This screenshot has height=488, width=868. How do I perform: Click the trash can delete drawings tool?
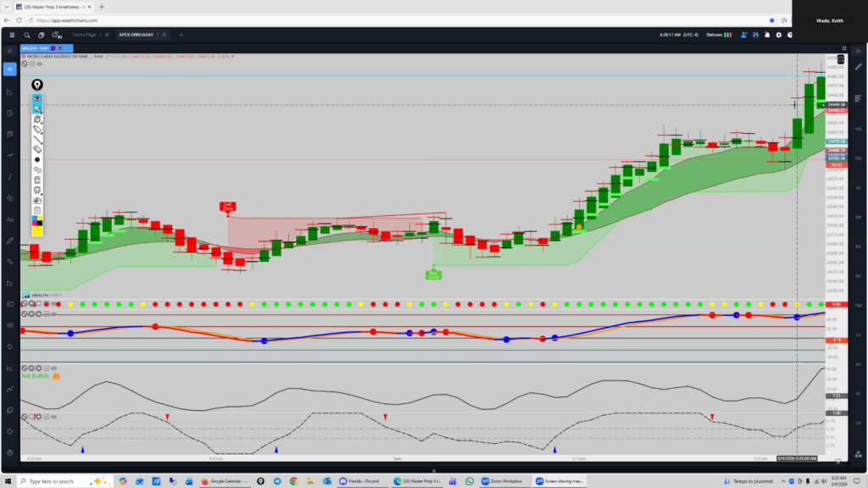(37, 180)
